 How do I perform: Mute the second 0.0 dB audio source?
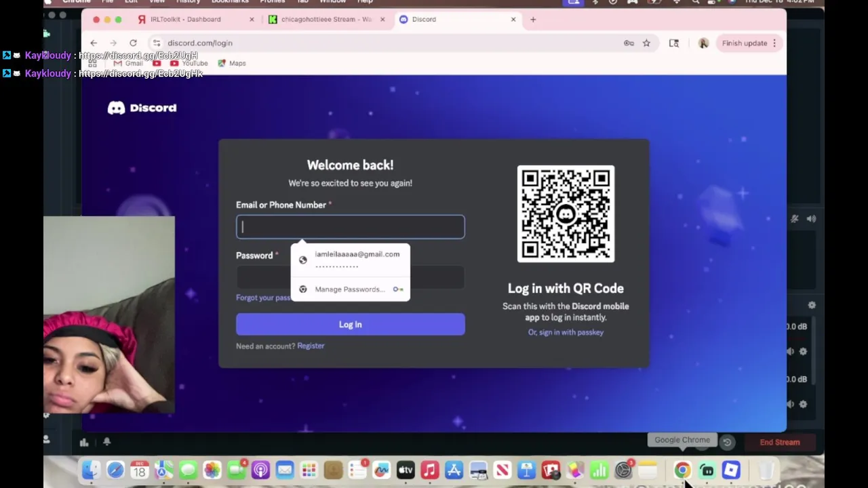(790, 404)
